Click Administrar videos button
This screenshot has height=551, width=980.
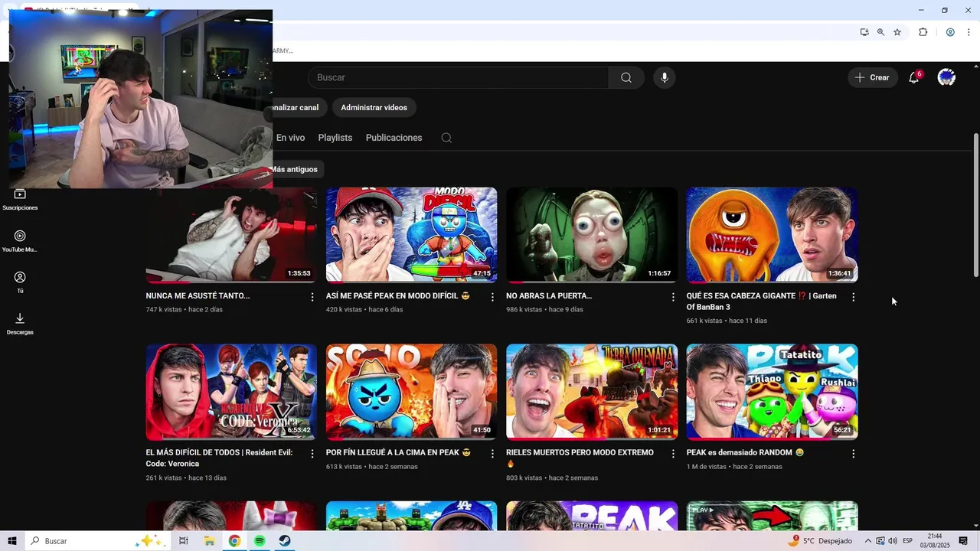coord(374,108)
